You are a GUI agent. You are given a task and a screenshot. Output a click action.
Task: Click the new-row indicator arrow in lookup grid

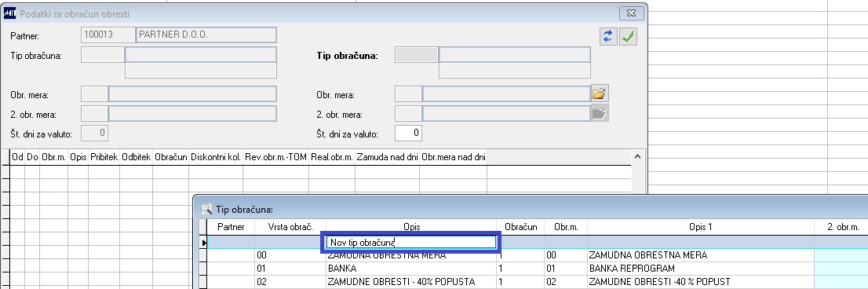coord(203,243)
